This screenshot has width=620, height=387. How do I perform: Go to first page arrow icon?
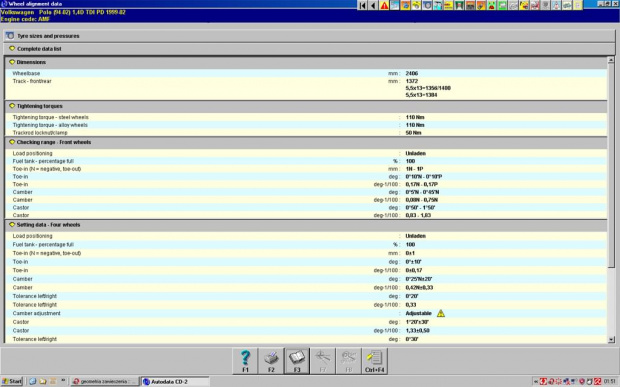pos(363,5)
